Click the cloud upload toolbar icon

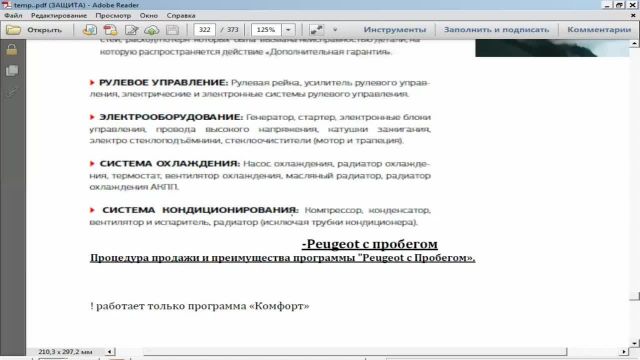152,30
